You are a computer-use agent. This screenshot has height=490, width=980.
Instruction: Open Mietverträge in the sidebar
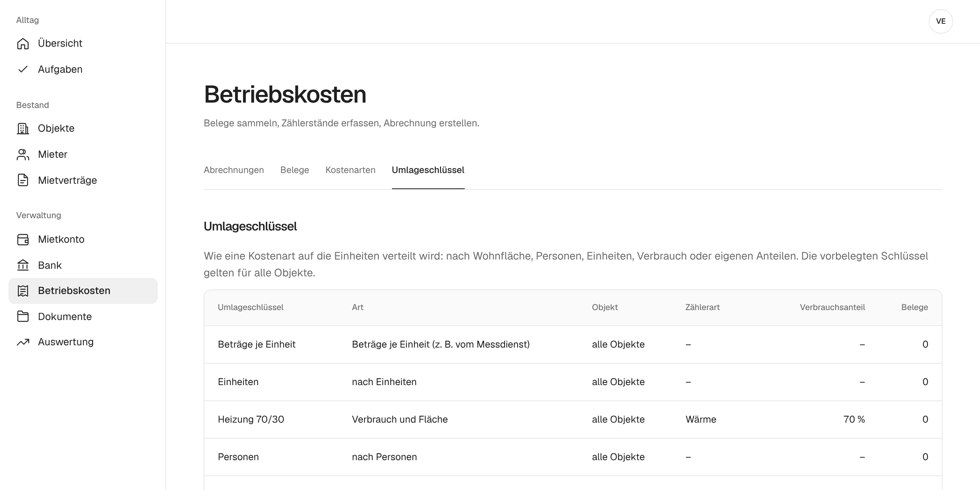coord(83,180)
